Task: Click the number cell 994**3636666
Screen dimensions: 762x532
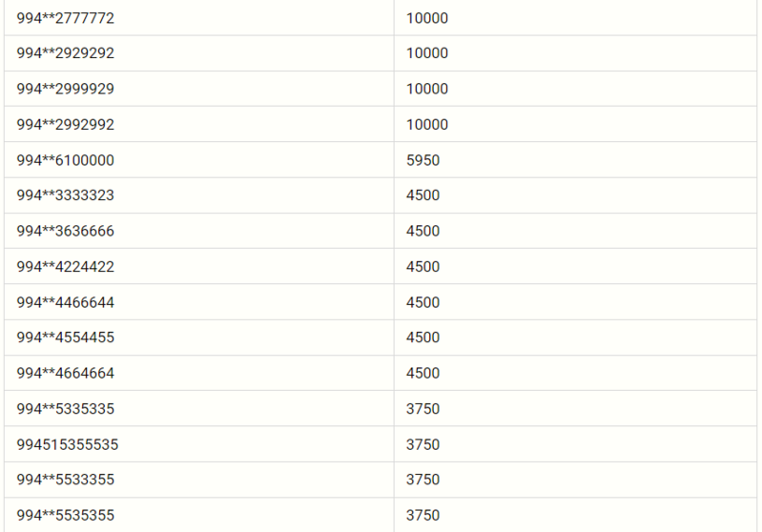Action: (x=65, y=232)
